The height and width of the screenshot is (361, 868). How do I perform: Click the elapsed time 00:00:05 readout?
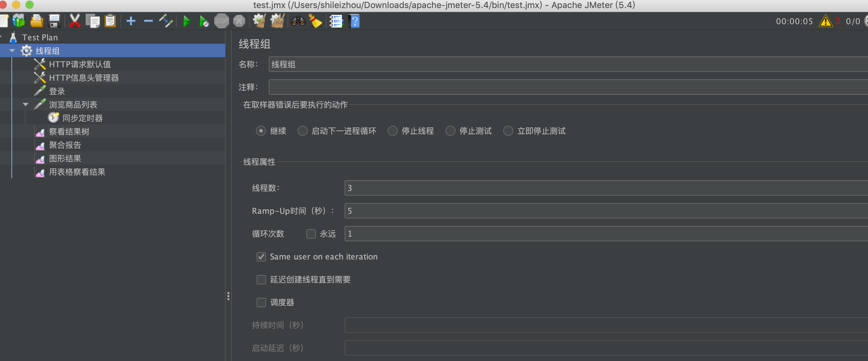[x=794, y=21]
